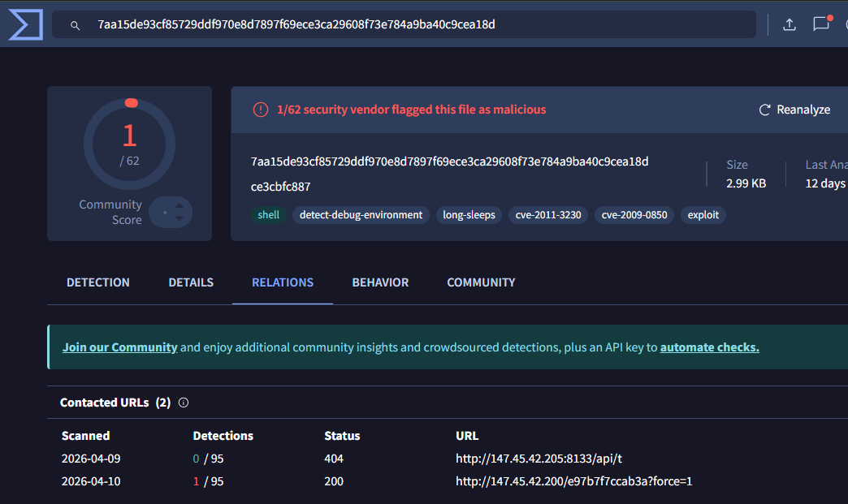
Task: Switch to the RELATIONS tab
Action: click(283, 282)
